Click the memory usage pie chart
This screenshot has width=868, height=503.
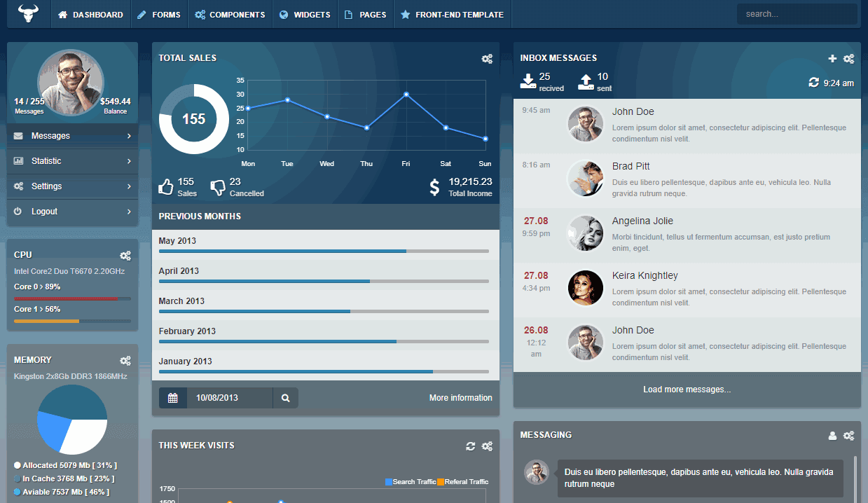(x=72, y=420)
